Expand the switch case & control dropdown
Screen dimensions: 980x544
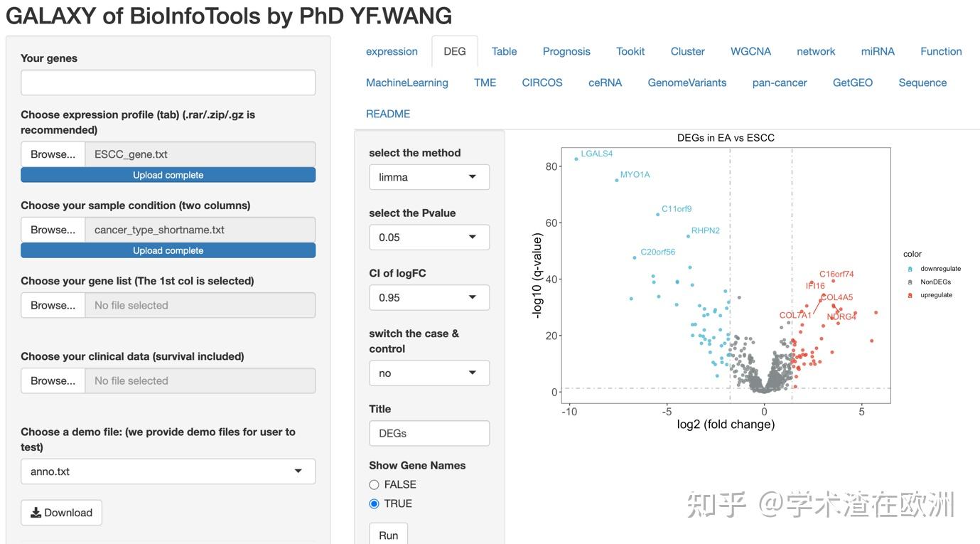pos(429,373)
